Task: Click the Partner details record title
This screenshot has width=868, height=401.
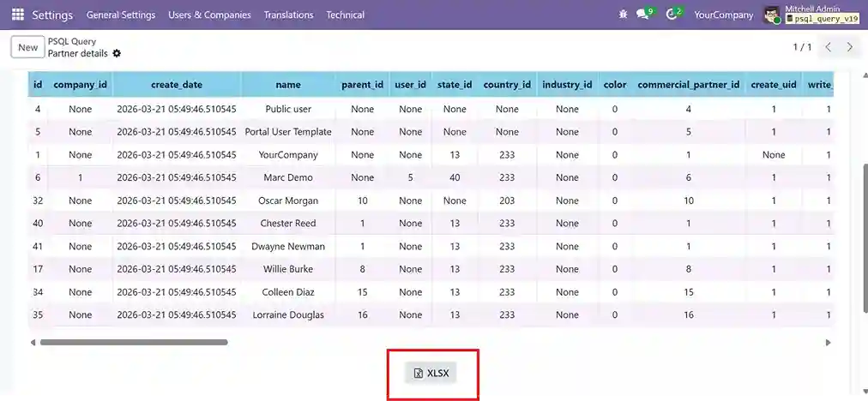Action: [x=78, y=54]
